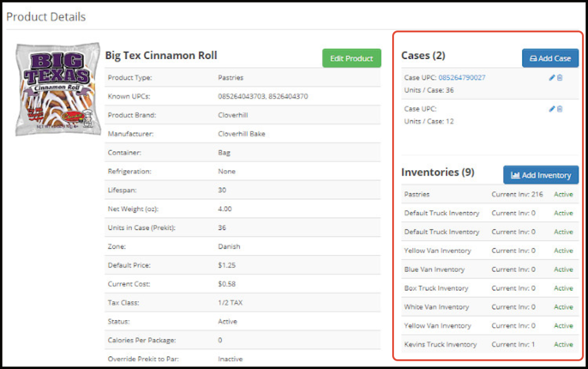Click the Cases (2) heading
Image resolution: width=588 pixels, height=369 pixels.
point(423,55)
